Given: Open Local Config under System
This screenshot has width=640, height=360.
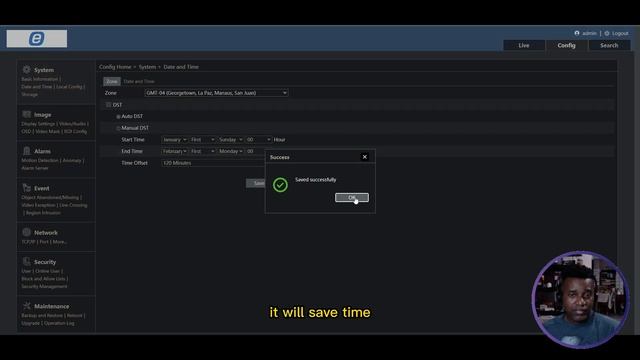Looking at the screenshot, I should (x=69, y=87).
